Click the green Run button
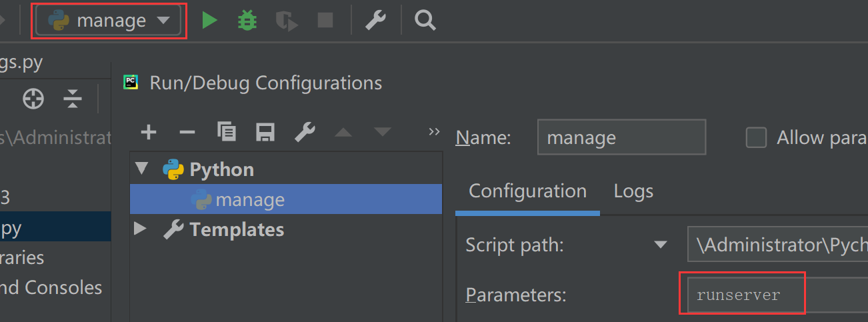The width and height of the screenshot is (868, 322). coord(210,21)
